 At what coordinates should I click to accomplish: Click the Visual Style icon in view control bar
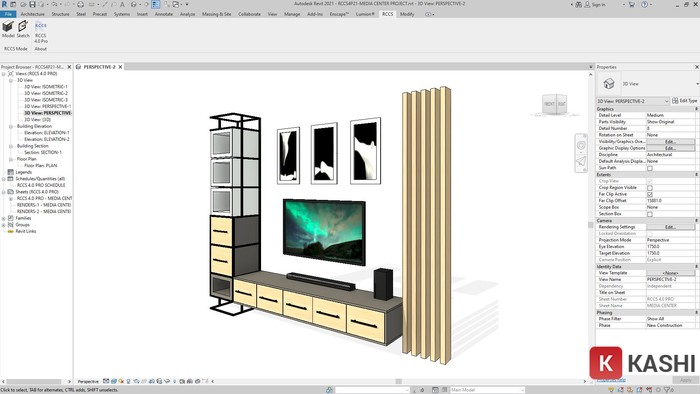113,382
